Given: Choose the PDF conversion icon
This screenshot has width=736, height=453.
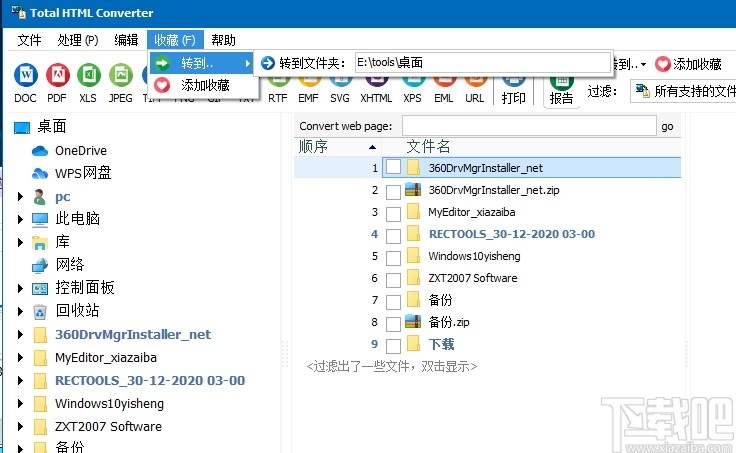Looking at the screenshot, I should (x=57, y=75).
